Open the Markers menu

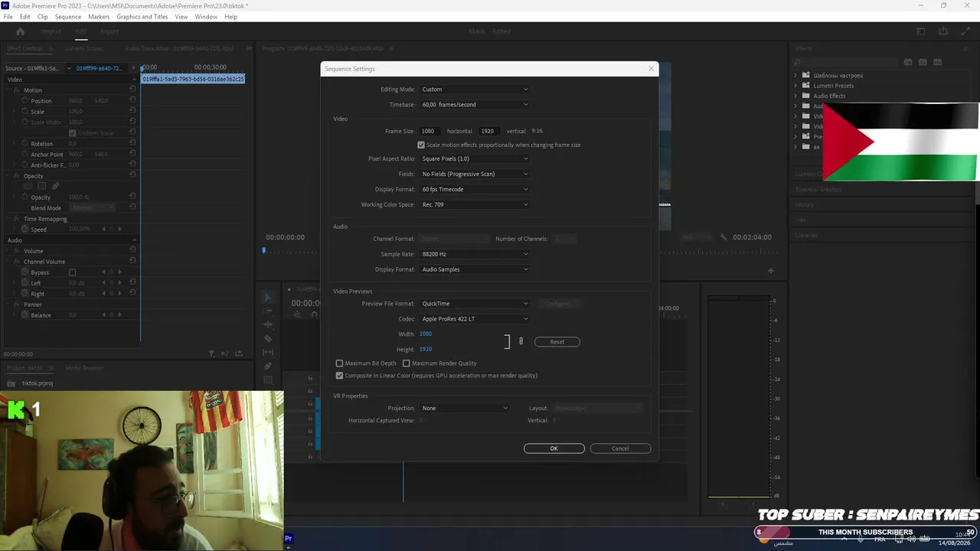[x=99, y=17]
